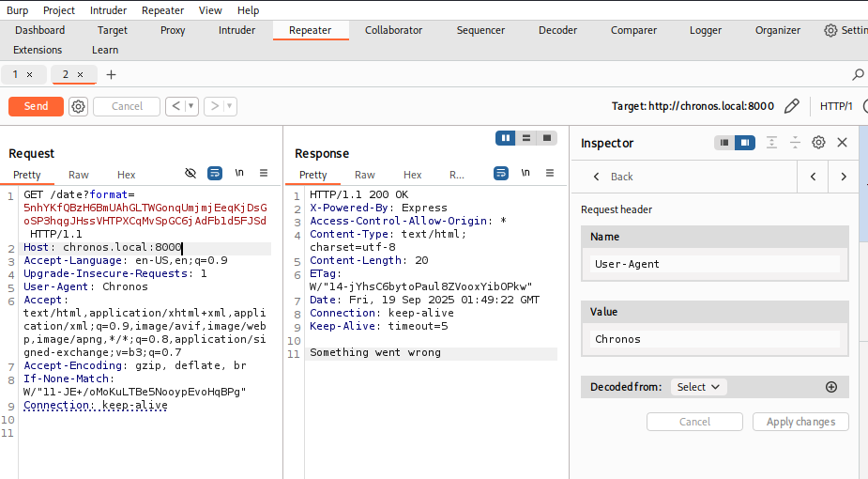
Task: Show response in Hex view
Action: [x=412, y=175]
